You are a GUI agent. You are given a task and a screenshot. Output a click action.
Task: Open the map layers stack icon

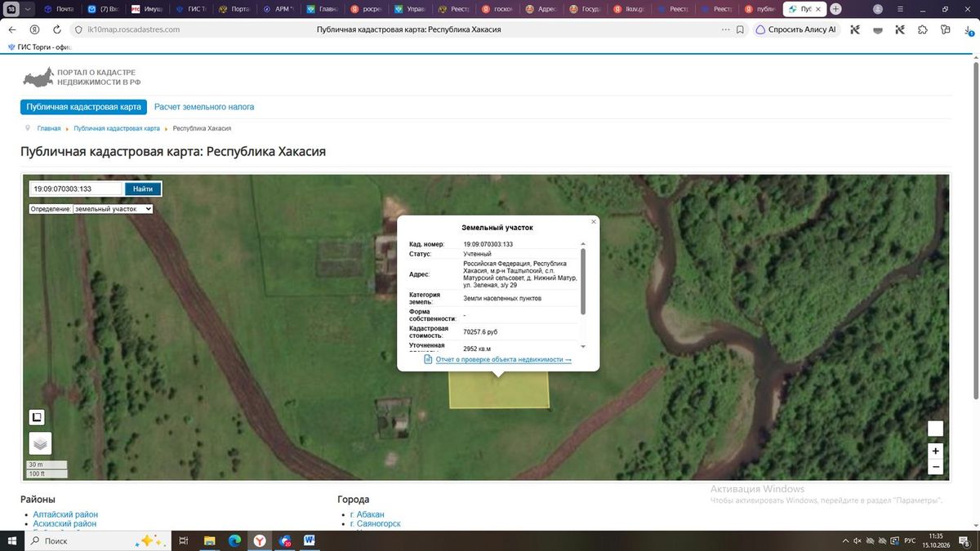pyautogui.click(x=40, y=443)
